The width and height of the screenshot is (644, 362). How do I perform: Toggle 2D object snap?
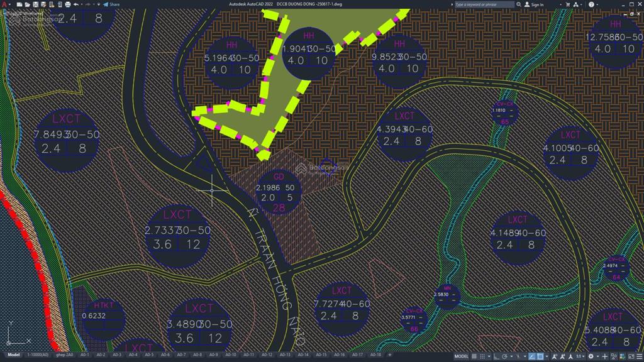pyautogui.click(x=540, y=357)
